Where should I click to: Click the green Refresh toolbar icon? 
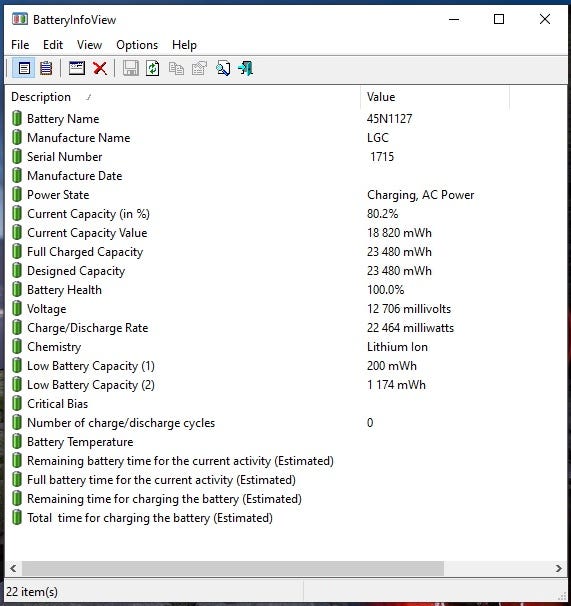153,69
